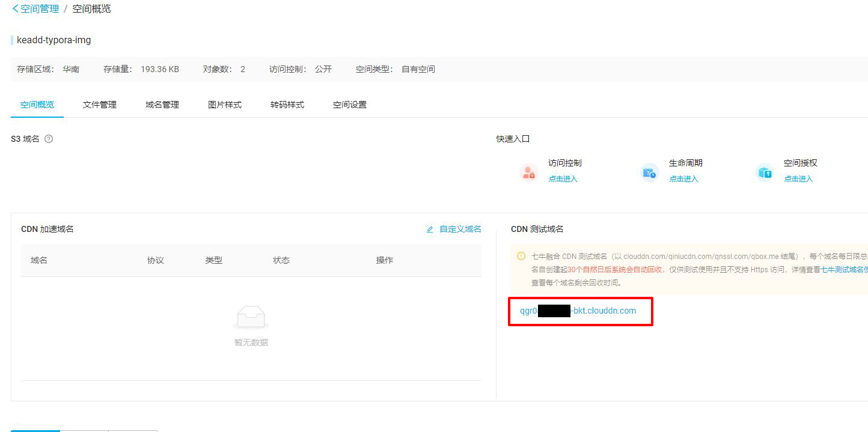Click the 空间授权 box icon
Viewport: 868px width, 432px height.
coord(765,173)
